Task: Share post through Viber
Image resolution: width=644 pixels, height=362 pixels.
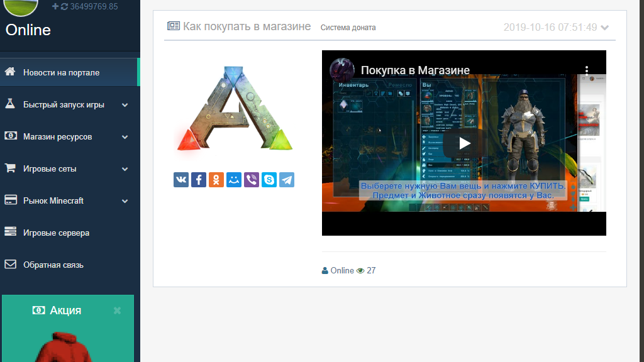Action: click(x=252, y=180)
